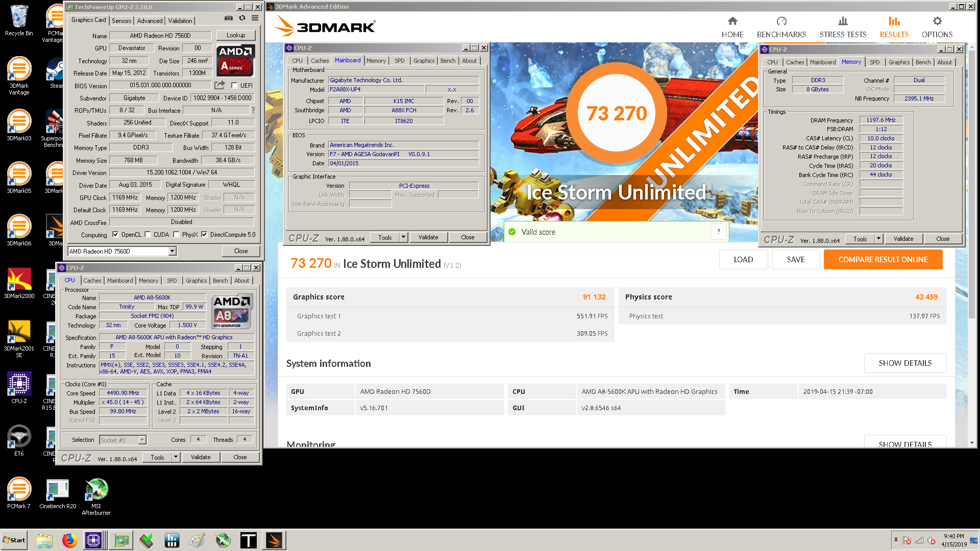This screenshot has width=980, height=551.
Task: Open 3DMark06 desktop shortcut
Action: pos(19,230)
